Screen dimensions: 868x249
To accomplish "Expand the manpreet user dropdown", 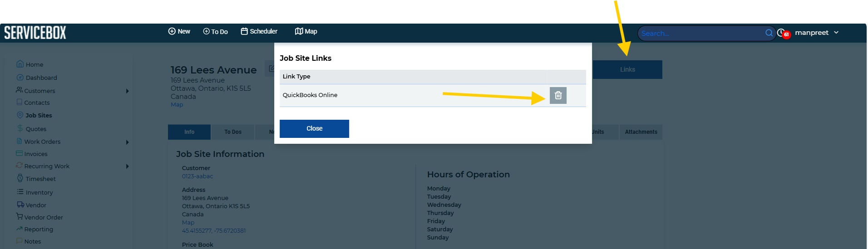I will tap(817, 33).
